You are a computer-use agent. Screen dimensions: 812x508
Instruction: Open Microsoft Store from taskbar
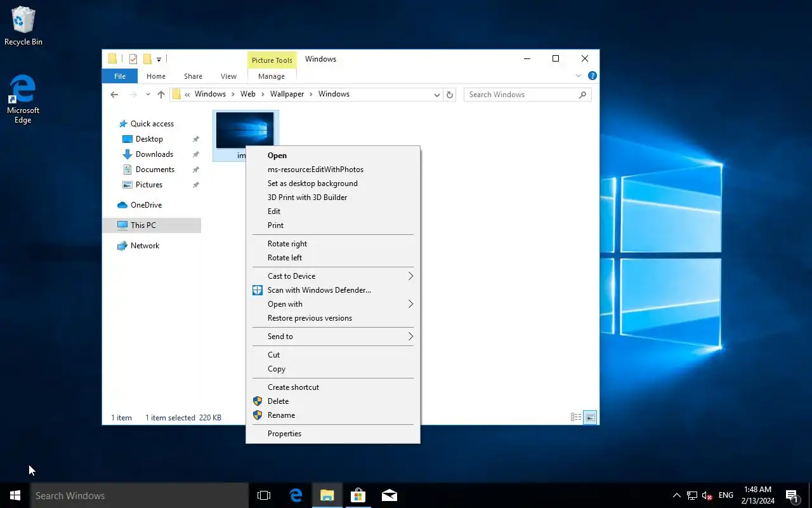(358, 495)
